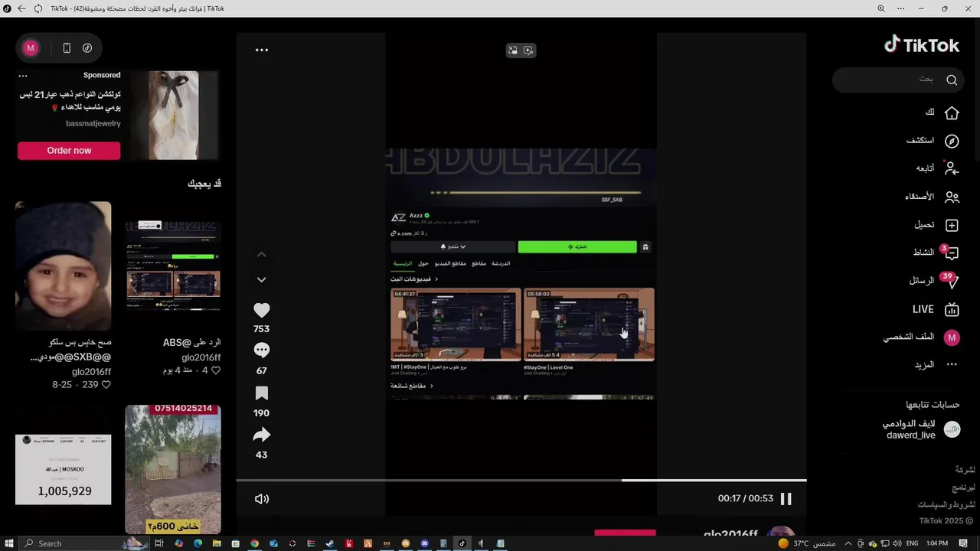Open the Following page
Image resolution: width=980 pixels, height=551 pixels.
[x=938, y=168]
